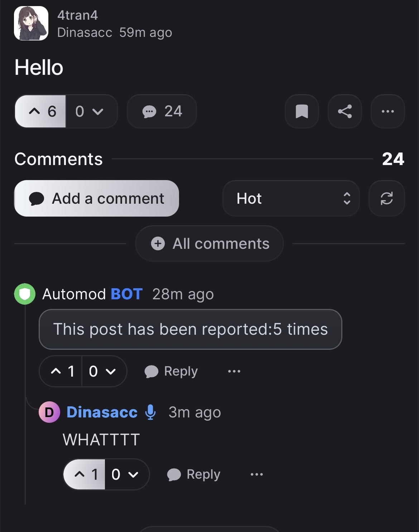Expand All comments
The image size is (419, 532).
pyautogui.click(x=209, y=244)
